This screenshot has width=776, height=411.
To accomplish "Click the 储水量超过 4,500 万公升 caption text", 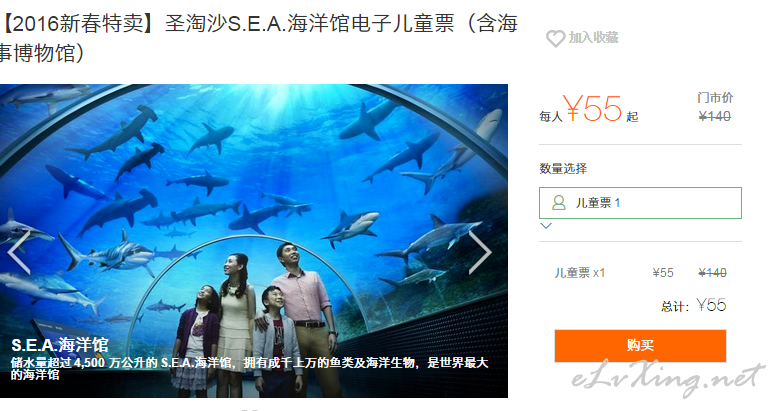I will click(249, 368).
